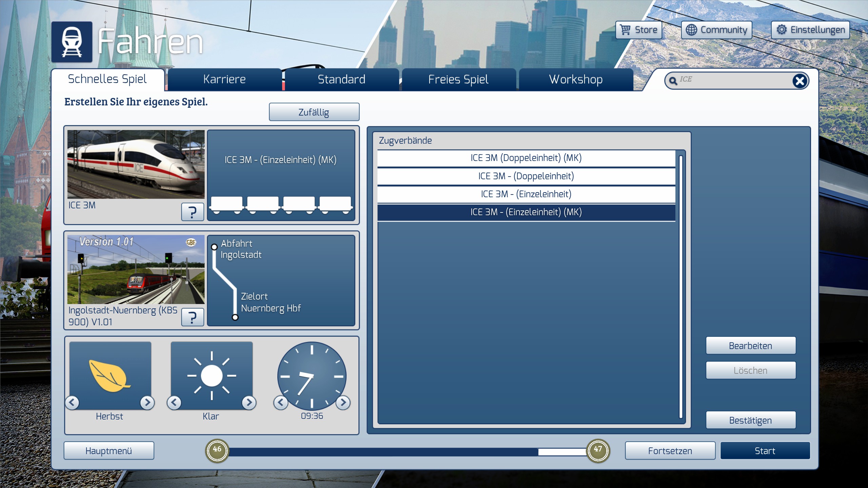Open Einstellungen via gear icon
This screenshot has width=868, height=488.
pos(782,30)
